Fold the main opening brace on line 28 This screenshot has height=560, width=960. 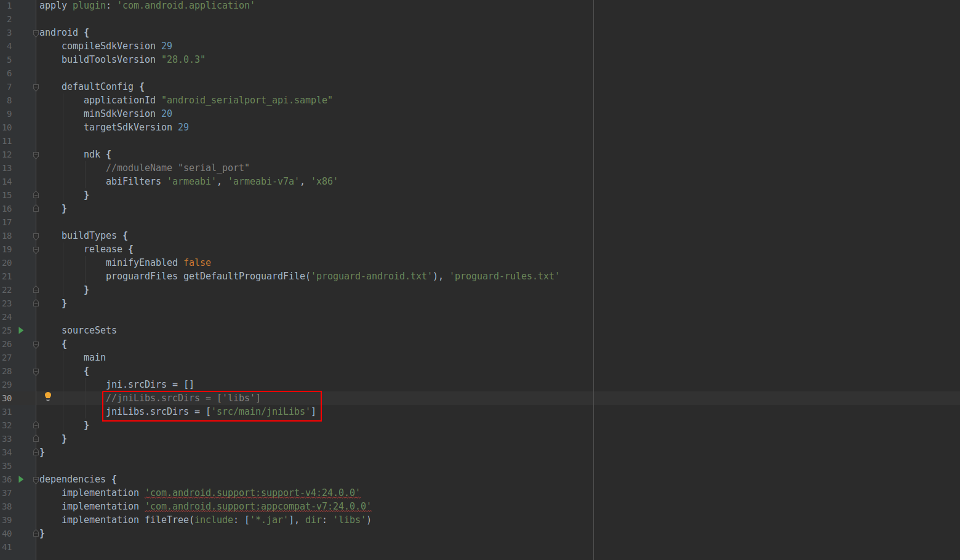36,371
